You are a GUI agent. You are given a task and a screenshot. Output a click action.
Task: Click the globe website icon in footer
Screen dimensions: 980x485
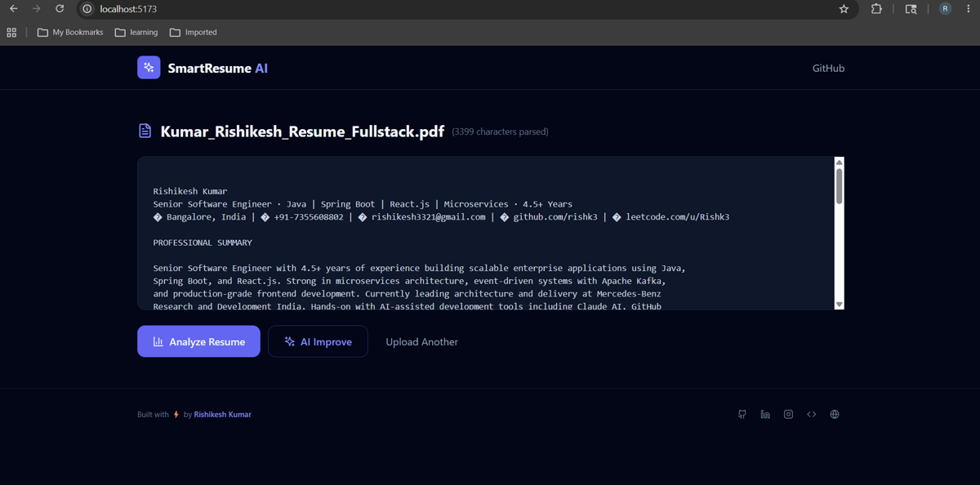(x=835, y=415)
